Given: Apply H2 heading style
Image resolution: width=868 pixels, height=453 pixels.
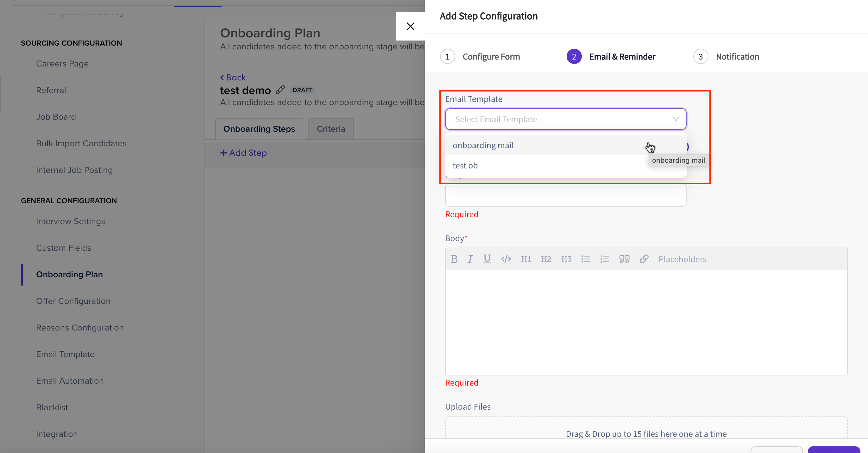Looking at the screenshot, I should coord(546,259).
